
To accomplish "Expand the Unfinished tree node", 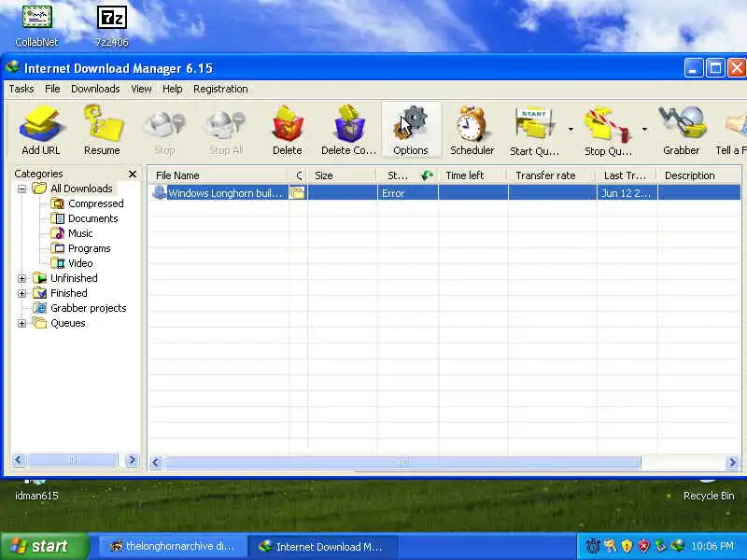I will (x=21, y=278).
